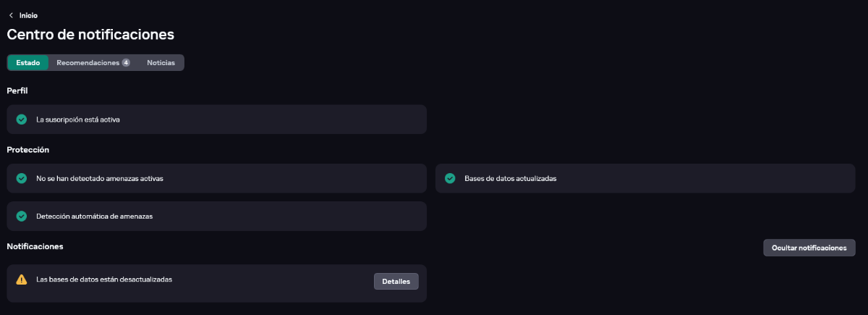Open the Noticias tab
The width and height of the screenshot is (868, 315).
click(x=161, y=63)
